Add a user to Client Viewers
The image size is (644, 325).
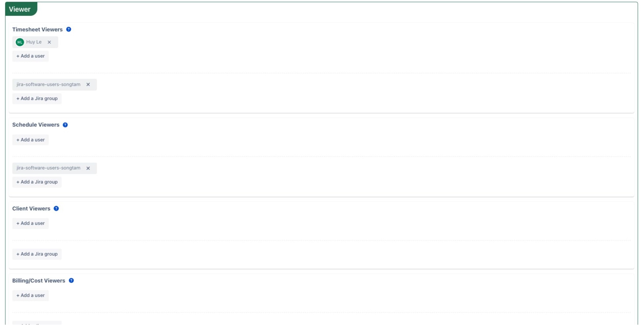pyautogui.click(x=31, y=223)
